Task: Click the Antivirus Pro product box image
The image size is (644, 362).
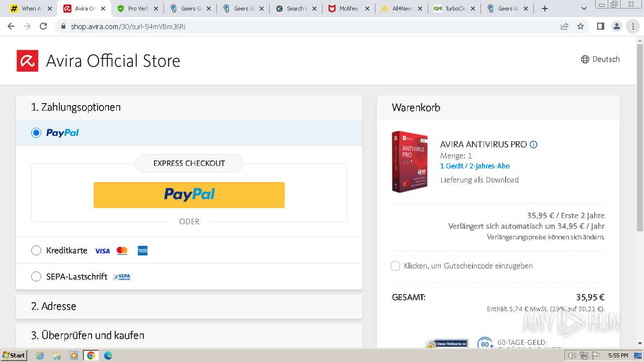Action: click(410, 161)
